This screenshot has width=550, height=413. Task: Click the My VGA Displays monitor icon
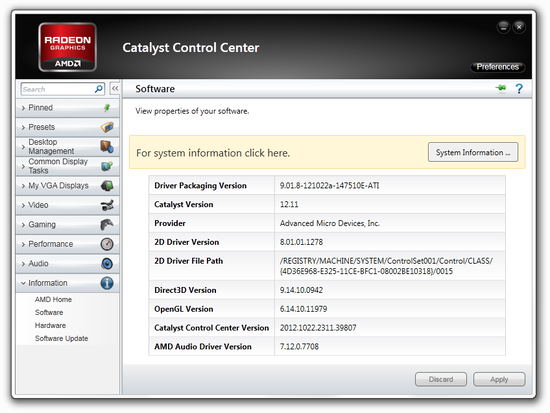click(x=107, y=186)
